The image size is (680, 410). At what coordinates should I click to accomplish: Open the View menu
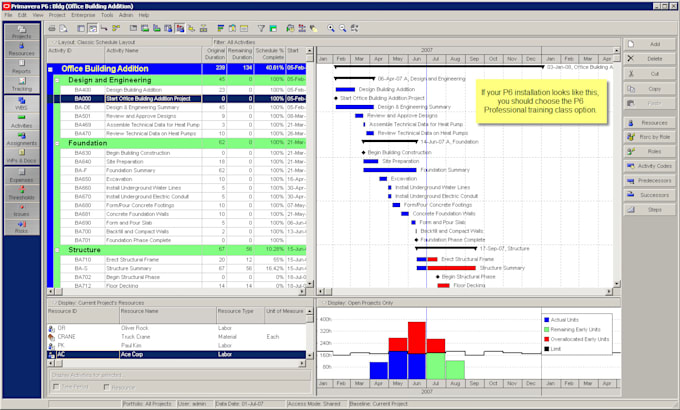coord(38,15)
